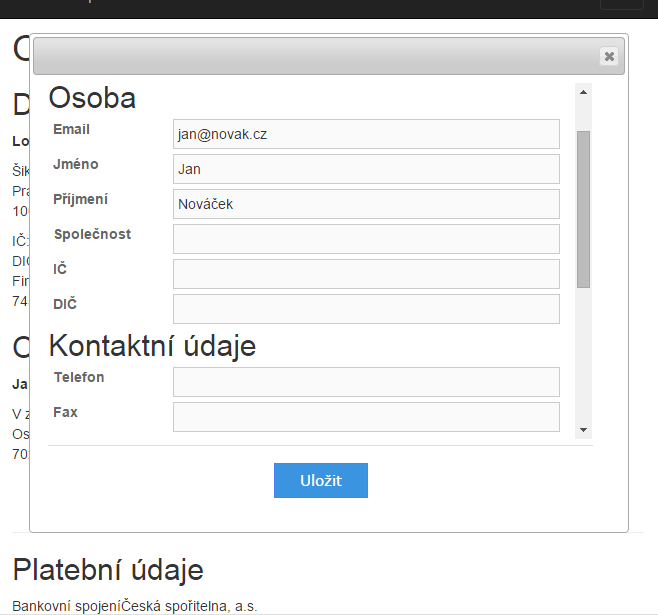Close the dialog with the X button
Screen dimensions: 658x615
pyautogui.click(x=609, y=56)
